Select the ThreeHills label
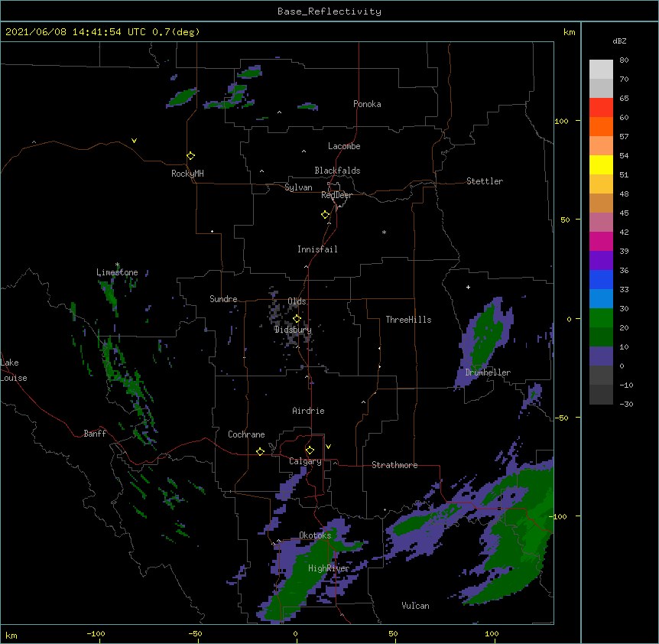 pyautogui.click(x=408, y=320)
